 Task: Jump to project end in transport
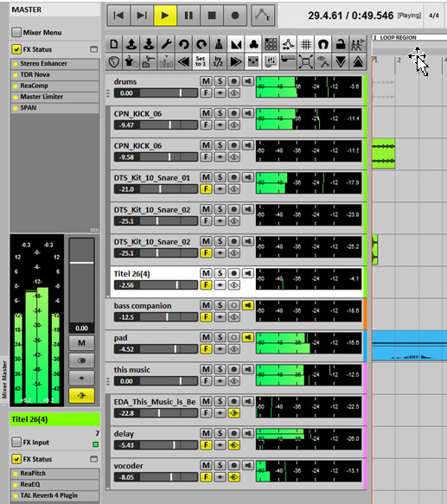coord(142,15)
